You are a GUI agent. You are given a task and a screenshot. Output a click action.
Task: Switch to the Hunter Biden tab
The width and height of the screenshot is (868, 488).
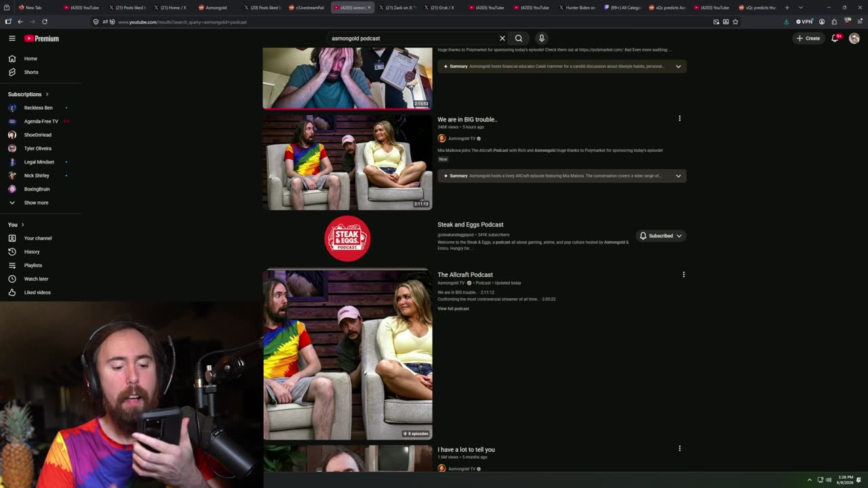click(577, 7)
